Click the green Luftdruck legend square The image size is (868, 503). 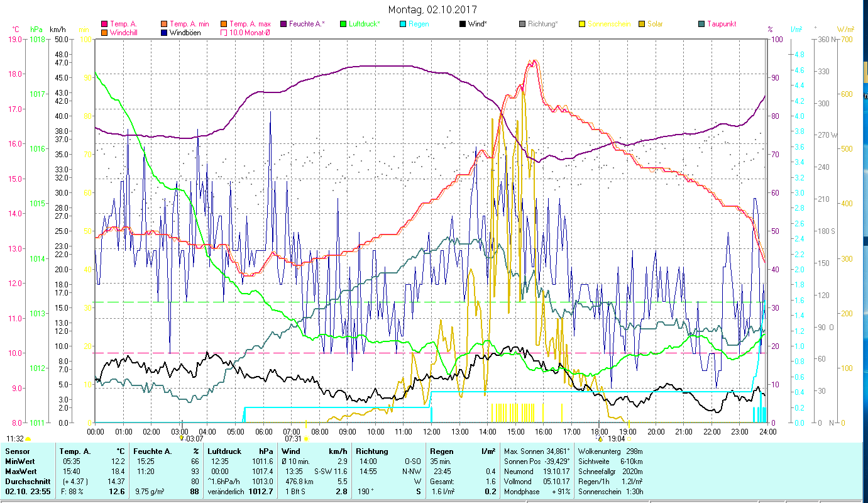(x=343, y=24)
